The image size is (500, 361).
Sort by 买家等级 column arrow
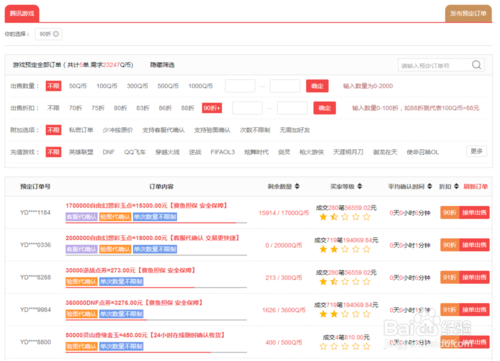[x=360, y=186]
